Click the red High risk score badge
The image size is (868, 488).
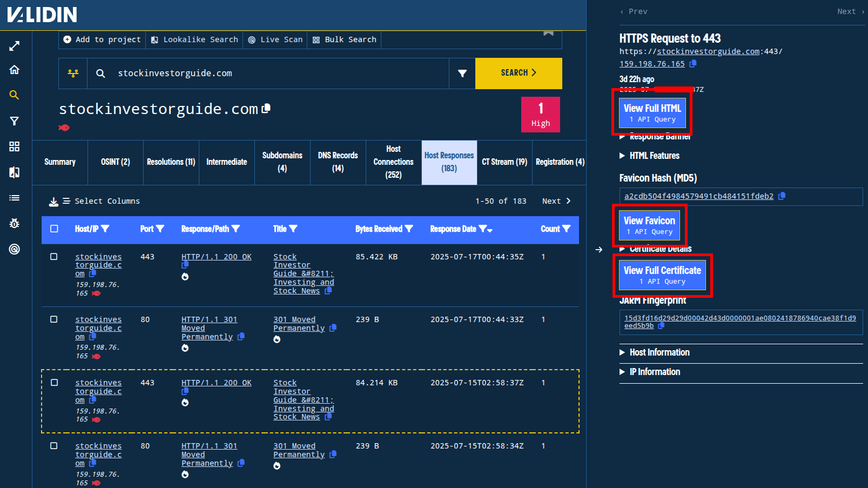[541, 115]
